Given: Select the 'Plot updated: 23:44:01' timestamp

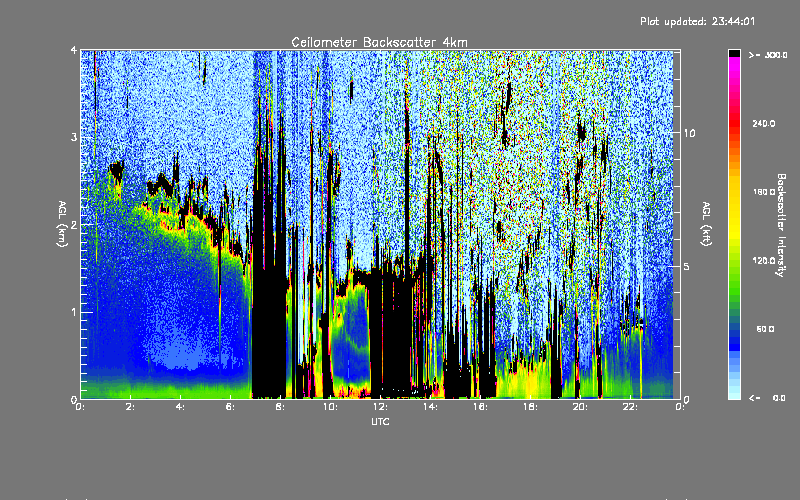Looking at the screenshot, I should [x=697, y=21].
